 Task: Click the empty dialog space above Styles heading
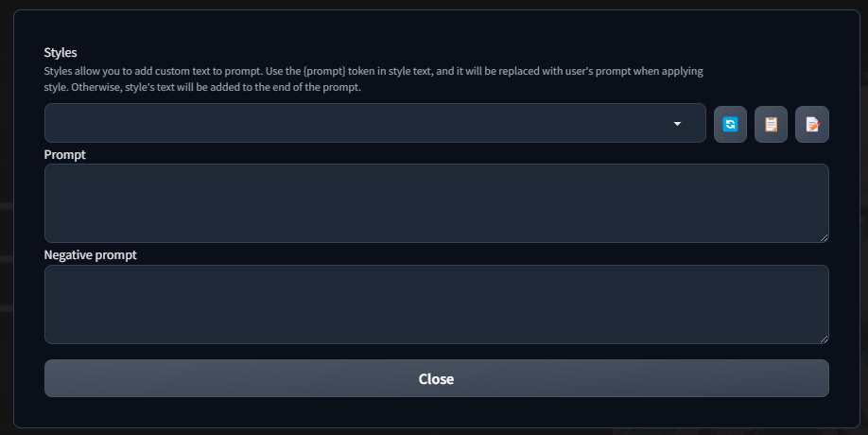[x=436, y=27]
